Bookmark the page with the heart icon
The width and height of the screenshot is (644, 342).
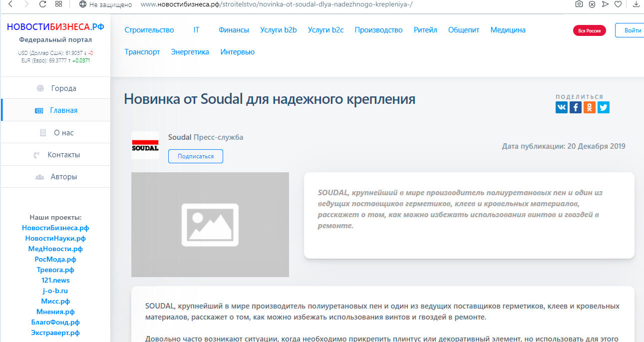[x=618, y=4]
